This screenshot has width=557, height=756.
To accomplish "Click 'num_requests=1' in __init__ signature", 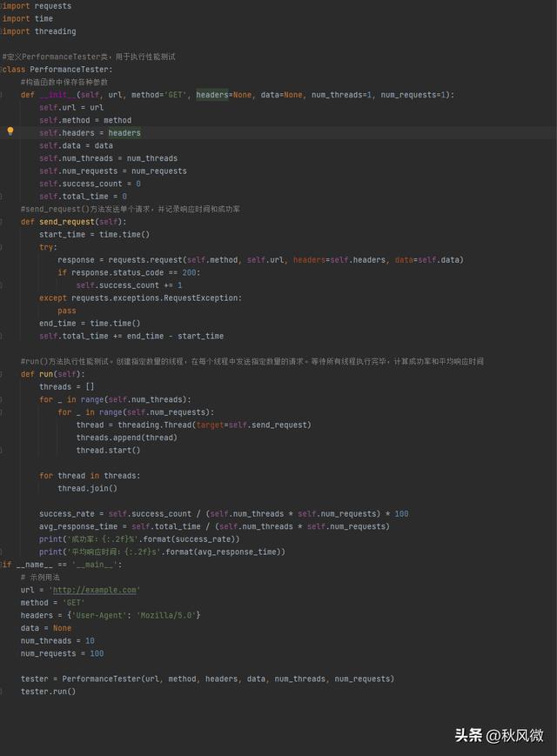I will pos(415,95).
